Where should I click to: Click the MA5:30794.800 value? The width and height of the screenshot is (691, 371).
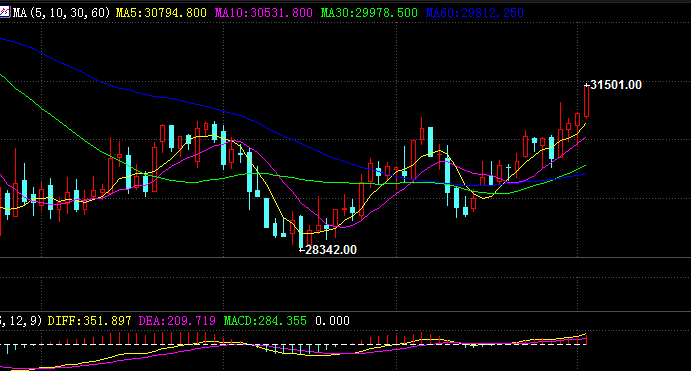click(x=161, y=13)
